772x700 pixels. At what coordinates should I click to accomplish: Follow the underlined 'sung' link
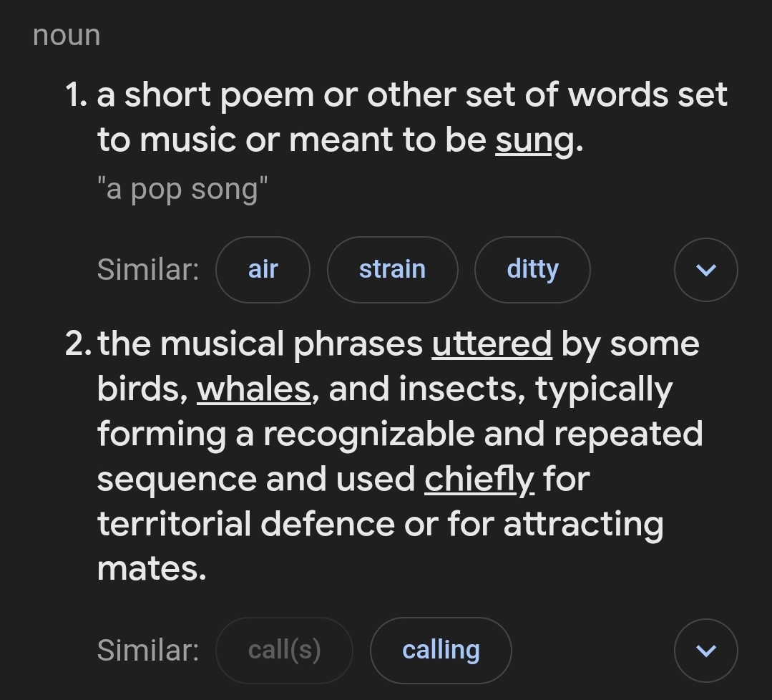[x=534, y=140]
